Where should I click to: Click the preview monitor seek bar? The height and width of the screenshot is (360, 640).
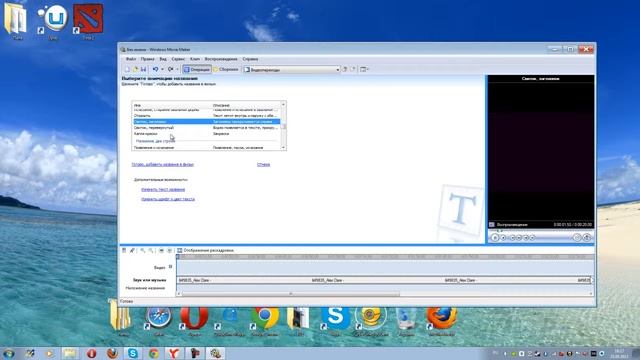541,231
